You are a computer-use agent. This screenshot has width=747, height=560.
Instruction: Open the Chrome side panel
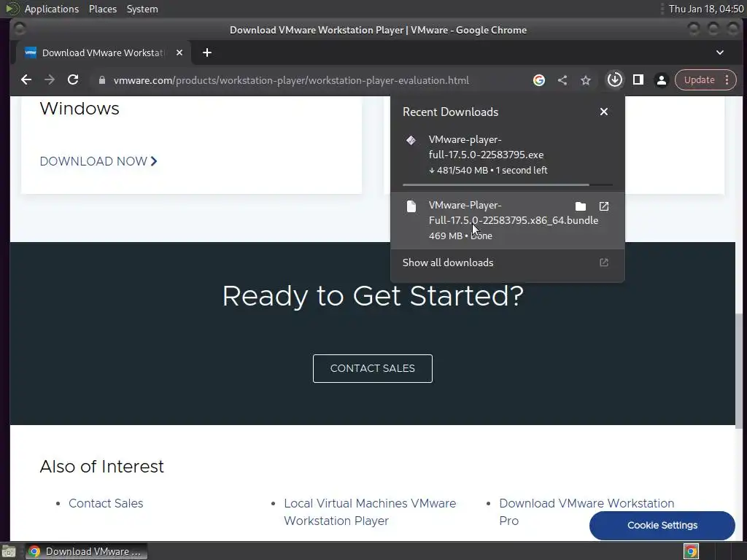(638, 80)
